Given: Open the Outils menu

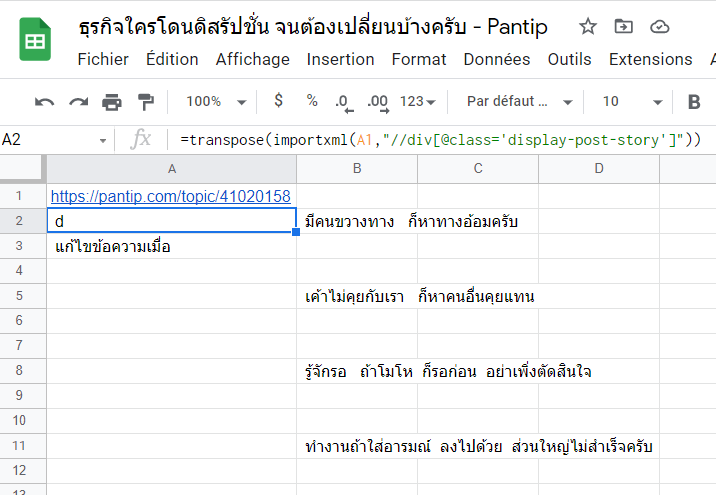Looking at the screenshot, I should pos(569,59).
